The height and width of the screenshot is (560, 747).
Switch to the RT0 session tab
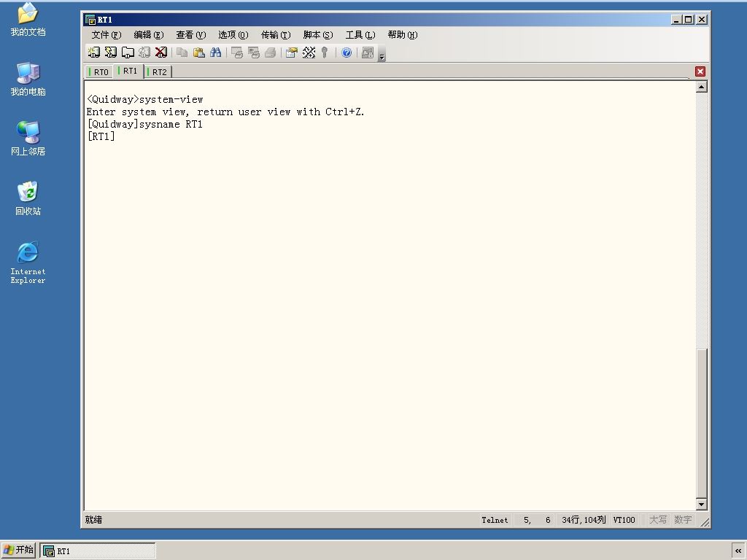(x=99, y=72)
